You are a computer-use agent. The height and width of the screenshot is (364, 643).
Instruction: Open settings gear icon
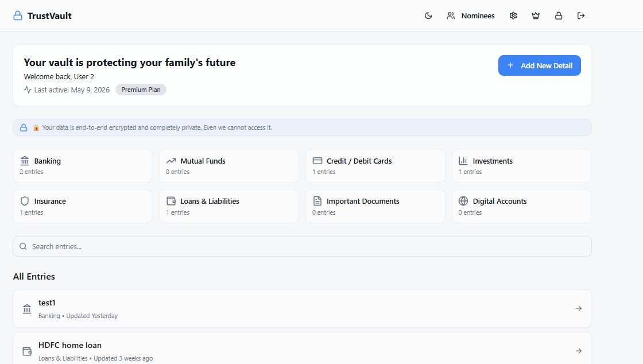click(513, 16)
